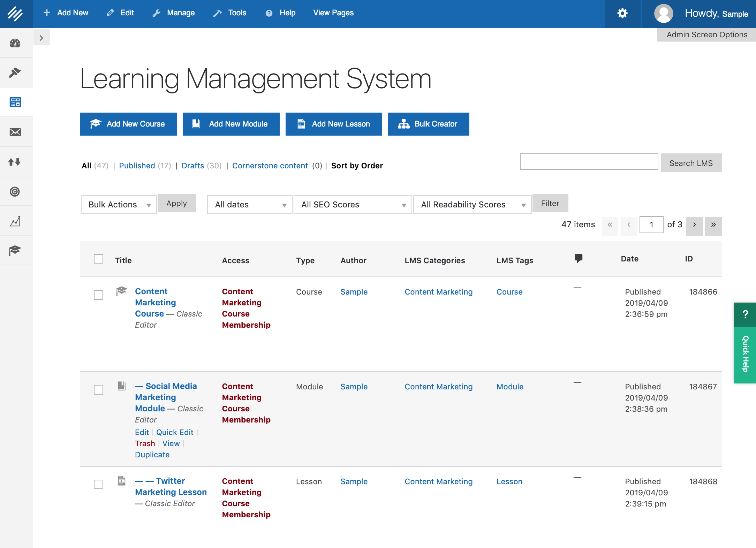
Task: Click the next page navigation arrow
Action: tap(694, 224)
